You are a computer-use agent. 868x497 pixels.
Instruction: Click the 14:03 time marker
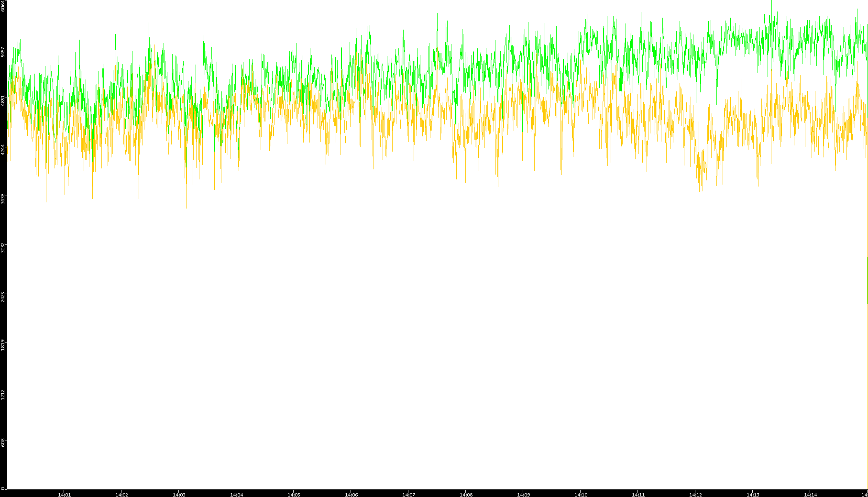pyautogui.click(x=179, y=495)
